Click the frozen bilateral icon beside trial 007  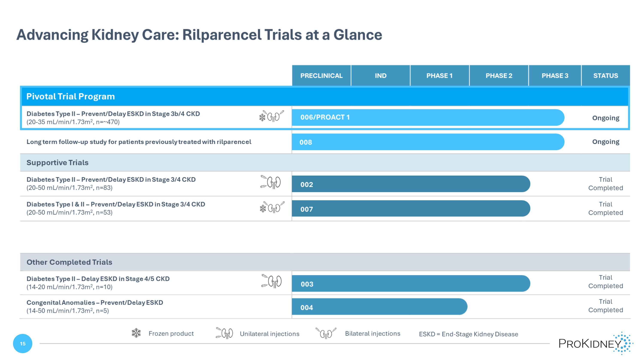pos(272,207)
